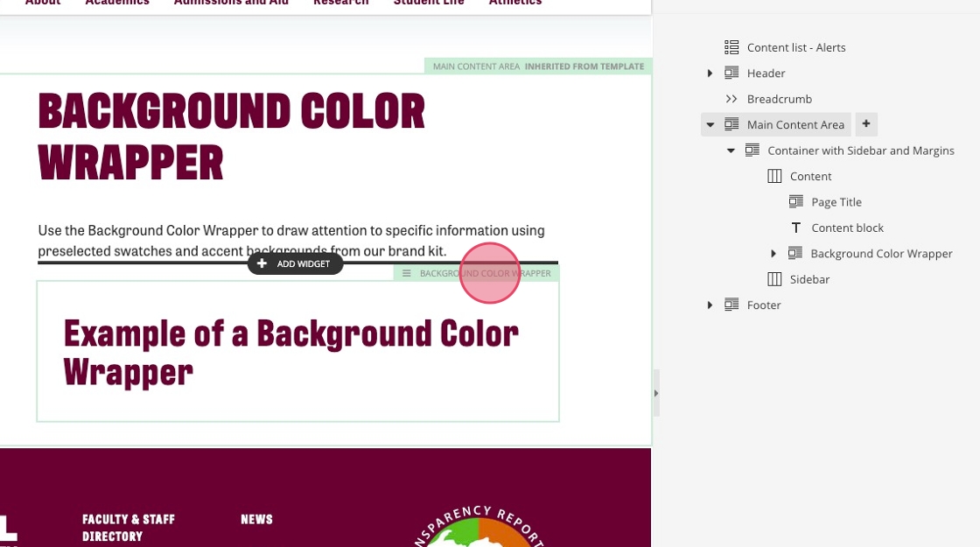This screenshot has height=547, width=980.
Task: Select Footer tree item
Action: [764, 305]
